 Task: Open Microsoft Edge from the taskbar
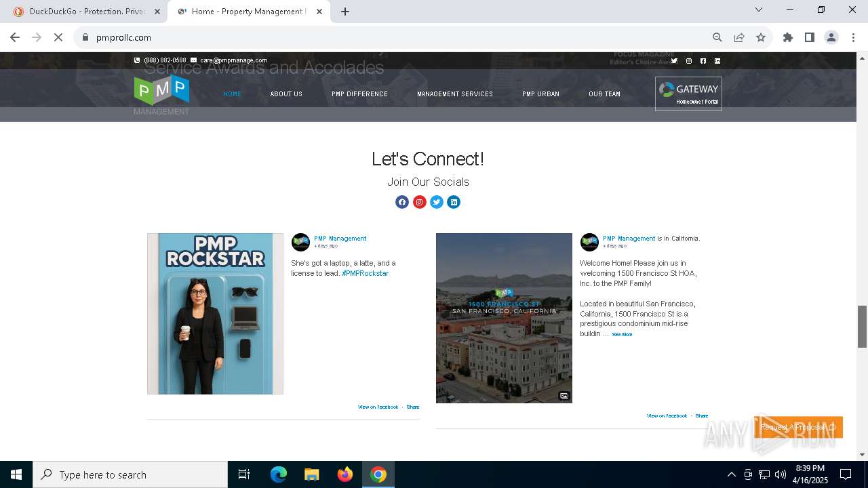tap(279, 474)
